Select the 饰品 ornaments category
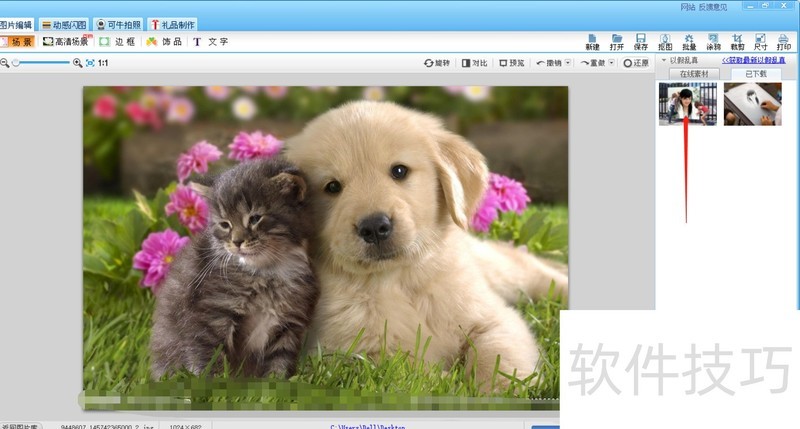 point(164,42)
